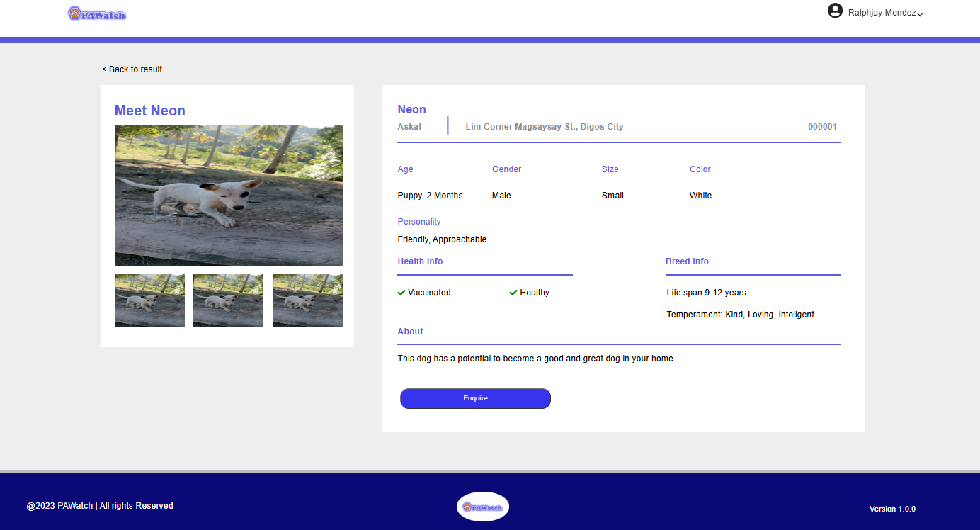The width and height of the screenshot is (980, 530).
Task: Select the third thumbnail of Neon
Action: click(x=307, y=300)
